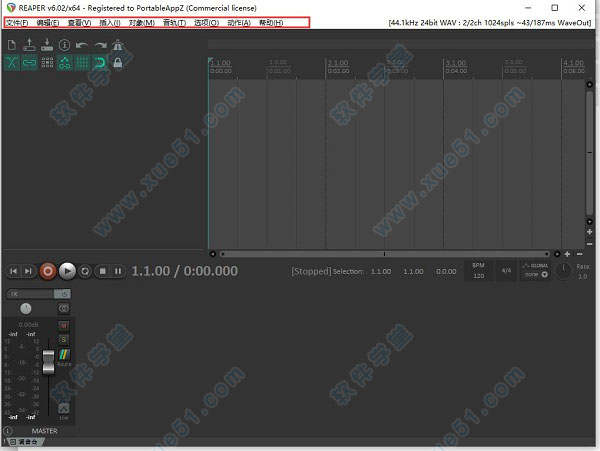
Task: Go to project end transport button
Action: coord(28,271)
